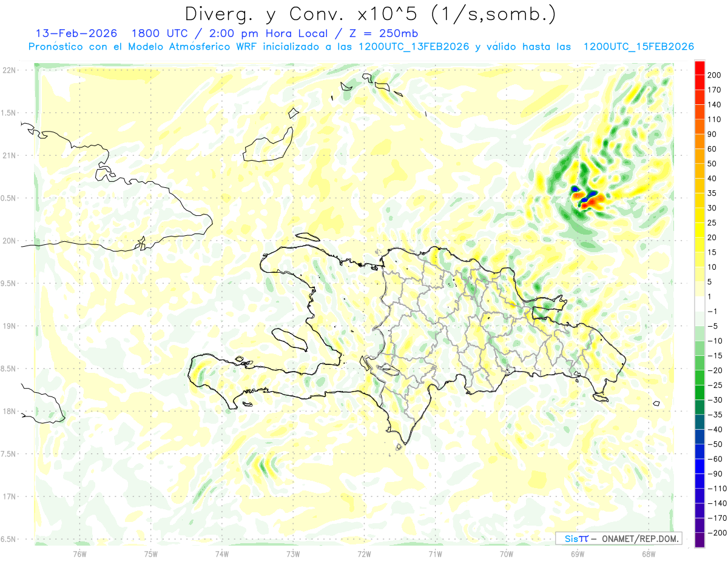Click the "-60" color scale label

pos(715,459)
